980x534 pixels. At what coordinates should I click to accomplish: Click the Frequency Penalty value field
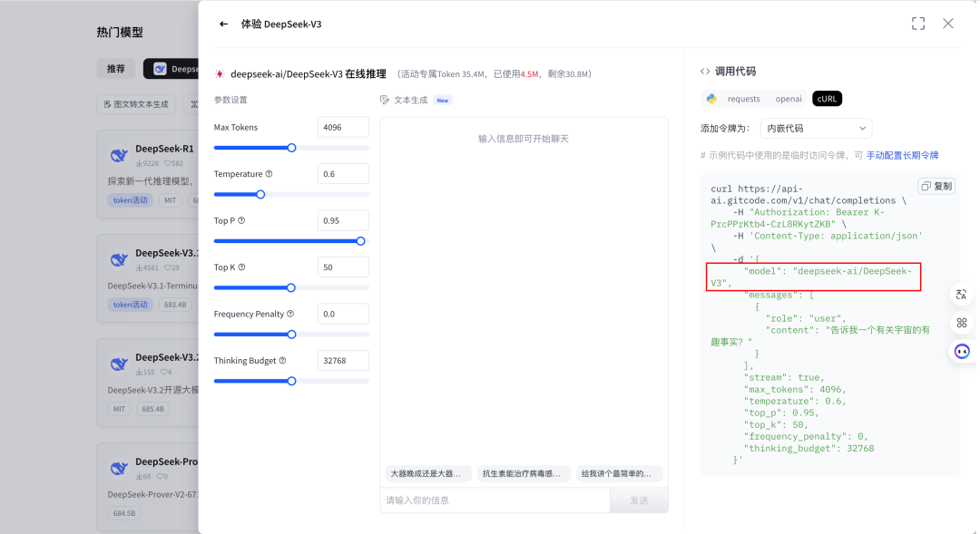click(x=343, y=314)
